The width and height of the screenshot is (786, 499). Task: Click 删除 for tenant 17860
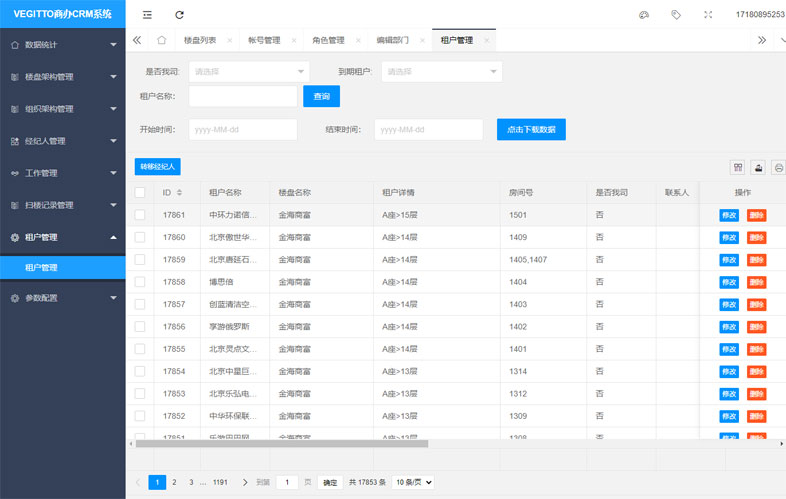click(x=756, y=238)
